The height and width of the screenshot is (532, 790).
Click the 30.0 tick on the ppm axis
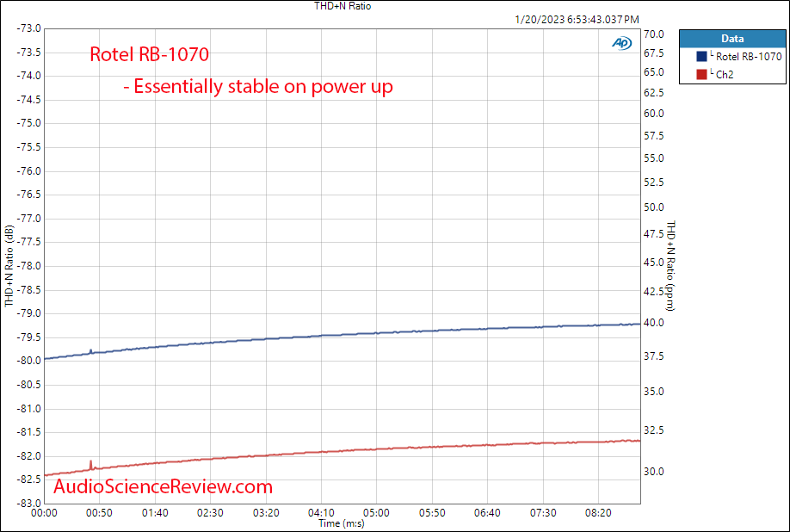(x=655, y=472)
